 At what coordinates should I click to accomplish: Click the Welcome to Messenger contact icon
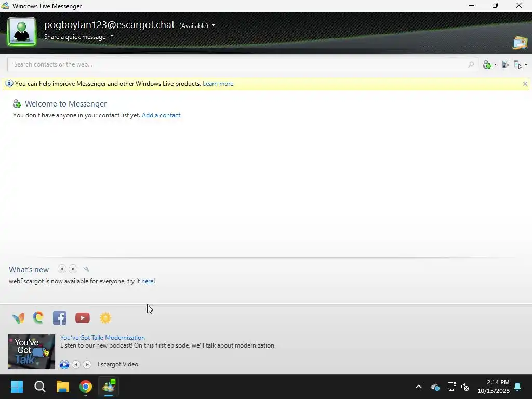pyautogui.click(x=17, y=103)
